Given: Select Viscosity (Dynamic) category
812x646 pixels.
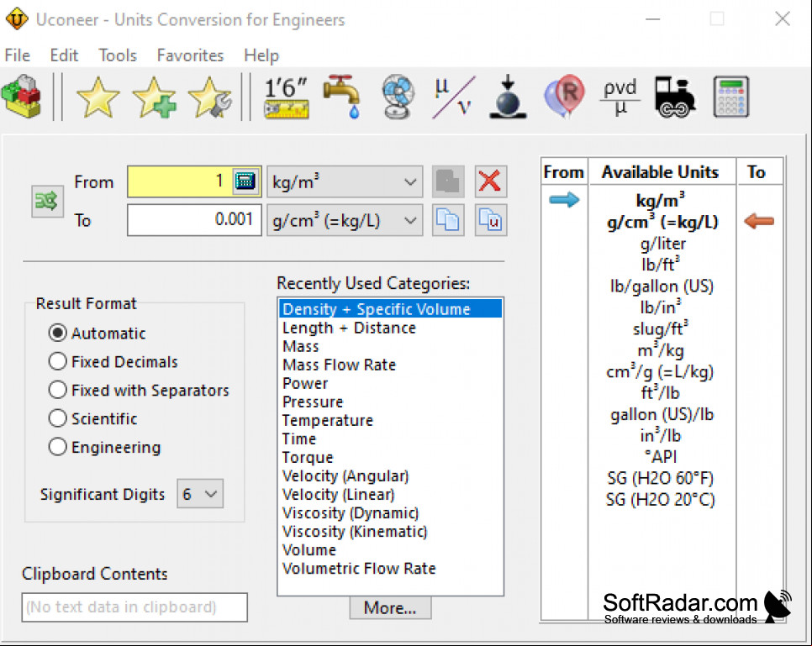Looking at the screenshot, I should click(391, 513).
